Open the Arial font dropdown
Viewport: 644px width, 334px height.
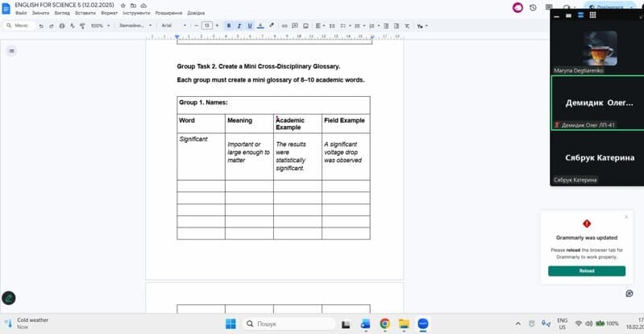173,26
